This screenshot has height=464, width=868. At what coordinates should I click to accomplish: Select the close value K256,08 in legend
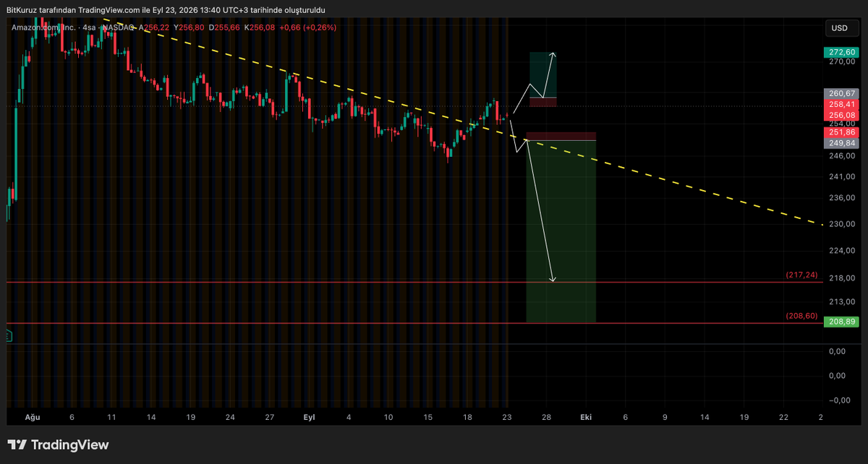coord(260,27)
